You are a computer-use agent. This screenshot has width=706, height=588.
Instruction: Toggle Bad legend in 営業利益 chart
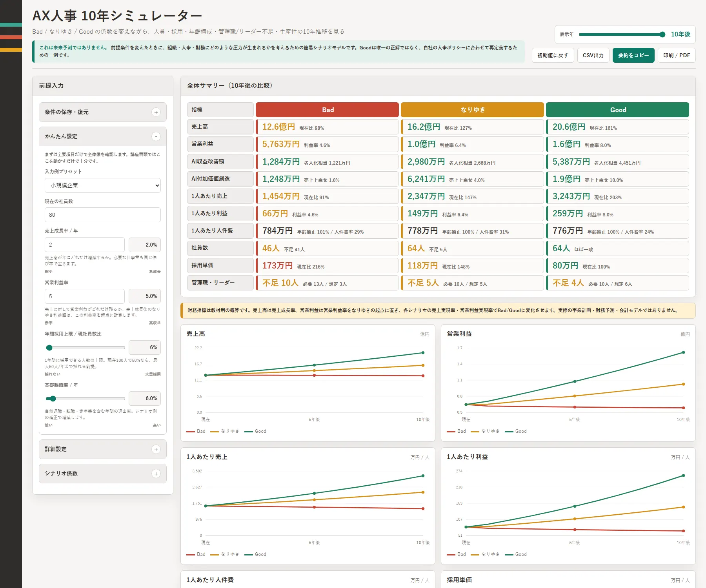(x=457, y=431)
